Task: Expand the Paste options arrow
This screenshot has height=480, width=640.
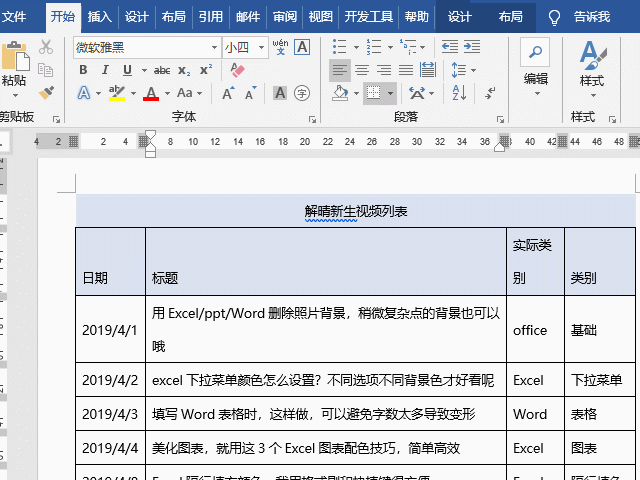Action: tap(16, 96)
